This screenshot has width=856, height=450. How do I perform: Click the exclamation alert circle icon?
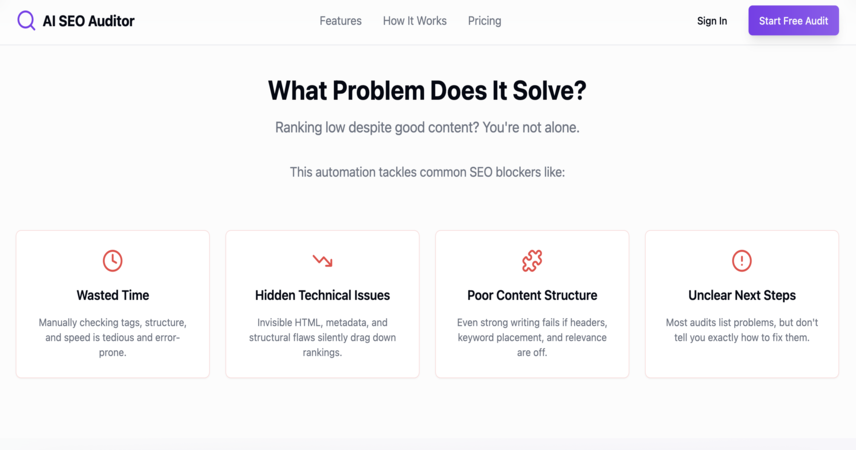(741, 260)
